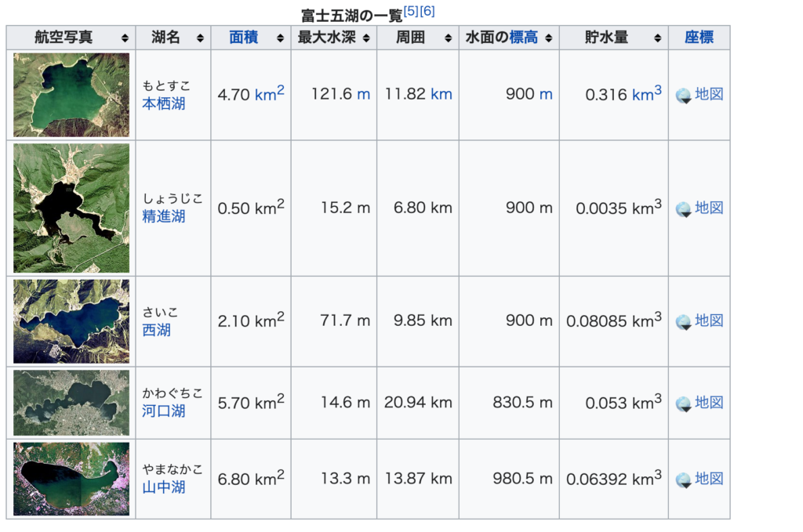Open the 河口湖 lake article link
Viewport: 803px width, 532px height.
[x=164, y=411]
